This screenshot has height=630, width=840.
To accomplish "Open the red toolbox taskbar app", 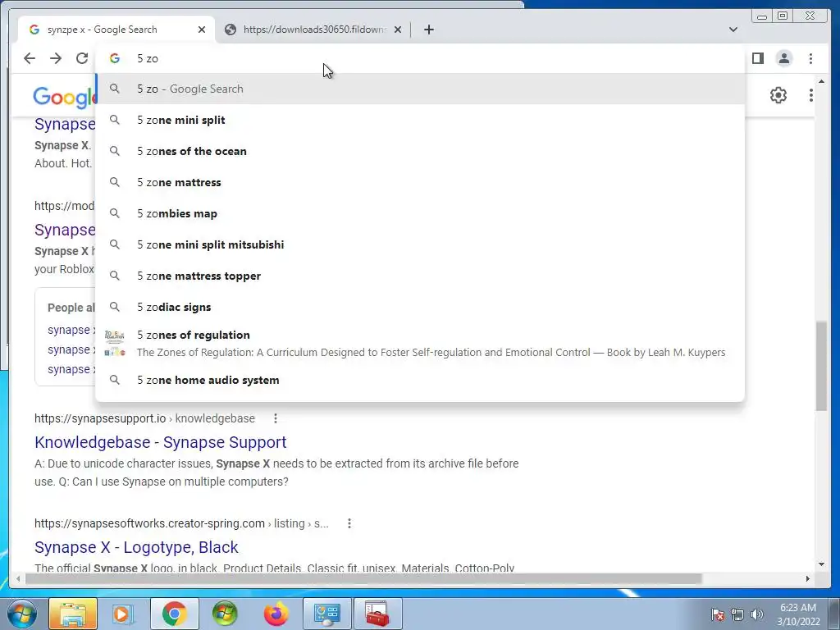I will [x=377, y=614].
